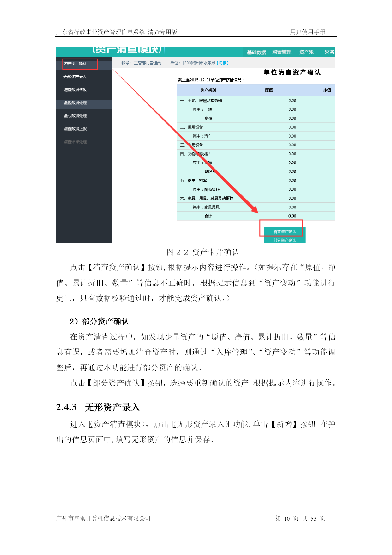The height and width of the screenshot is (555, 392).
Task: Click the 原值 column header
Action: click(269, 90)
